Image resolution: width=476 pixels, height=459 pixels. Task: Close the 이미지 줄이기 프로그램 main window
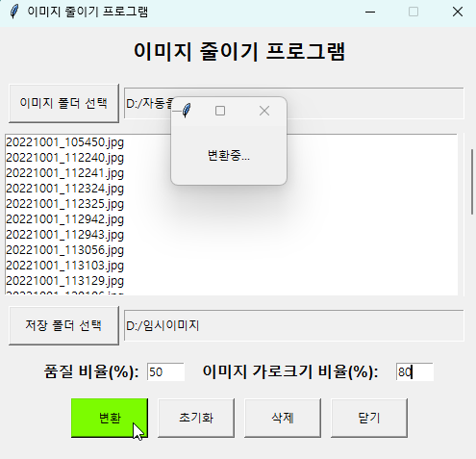[x=458, y=13]
